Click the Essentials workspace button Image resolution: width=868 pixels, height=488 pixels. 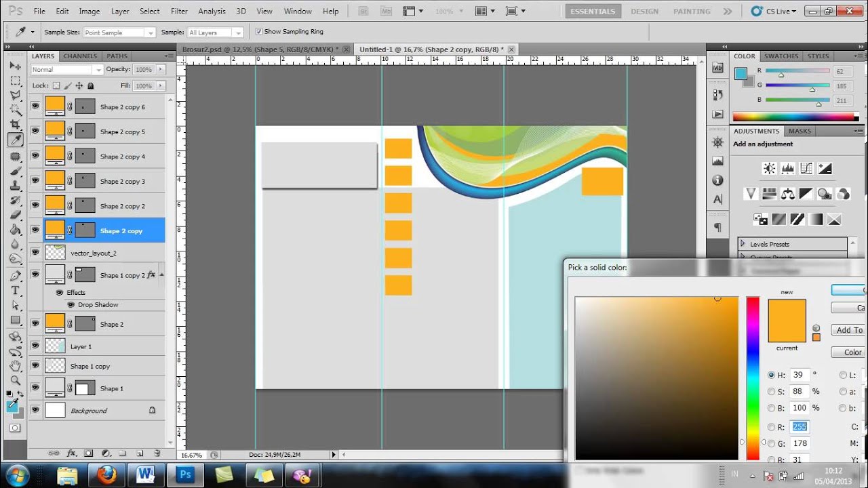593,12
